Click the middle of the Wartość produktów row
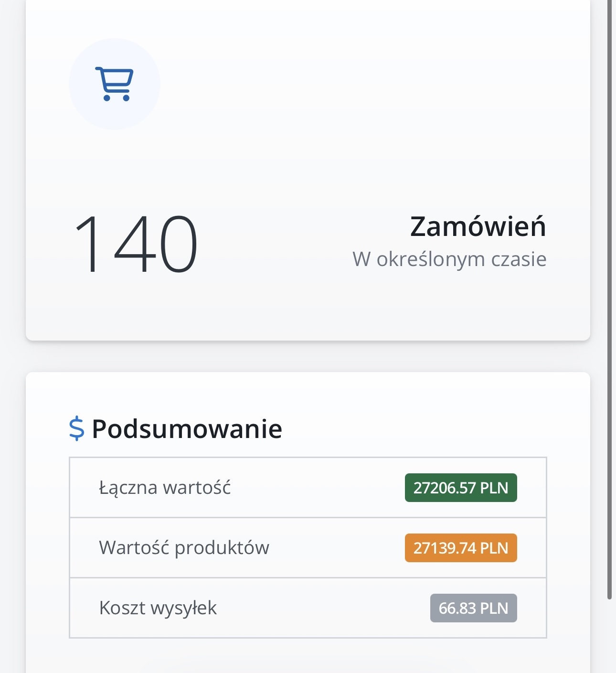The height and width of the screenshot is (673, 616). tap(308, 548)
